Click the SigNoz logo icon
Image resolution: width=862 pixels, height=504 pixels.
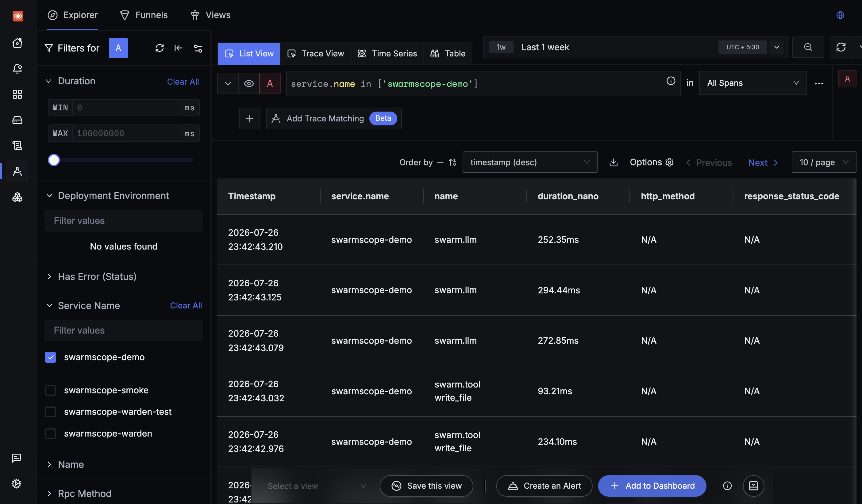click(x=18, y=16)
